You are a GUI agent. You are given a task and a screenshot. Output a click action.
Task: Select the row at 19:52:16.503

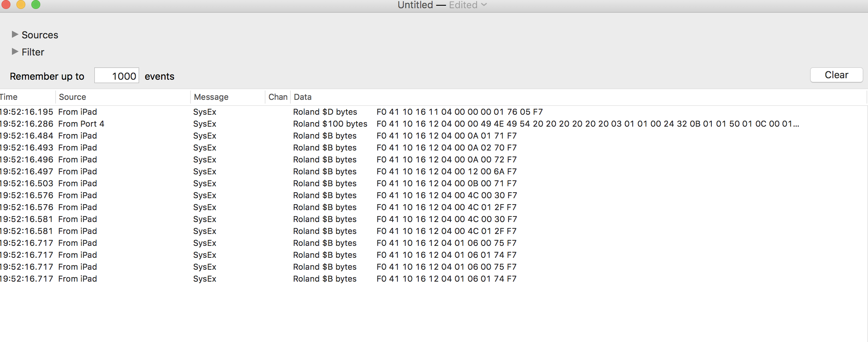coord(433,183)
